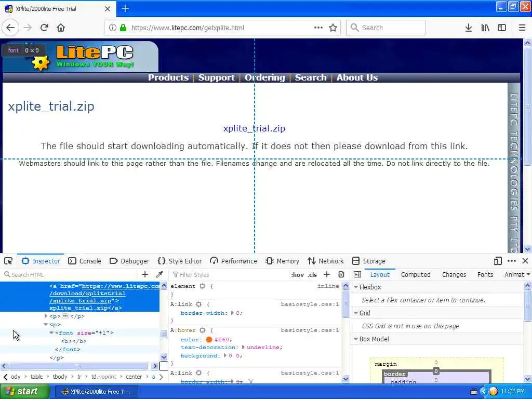Collapse the three-pane inspector sidebar
The width and height of the screenshot is (532, 399).
[x=357, y=274]
